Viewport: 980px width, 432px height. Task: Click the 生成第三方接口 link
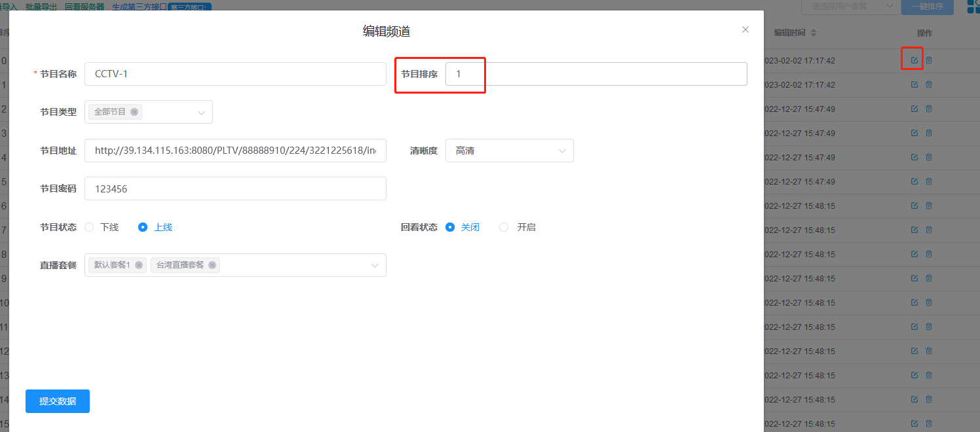(x=139, y=7)
